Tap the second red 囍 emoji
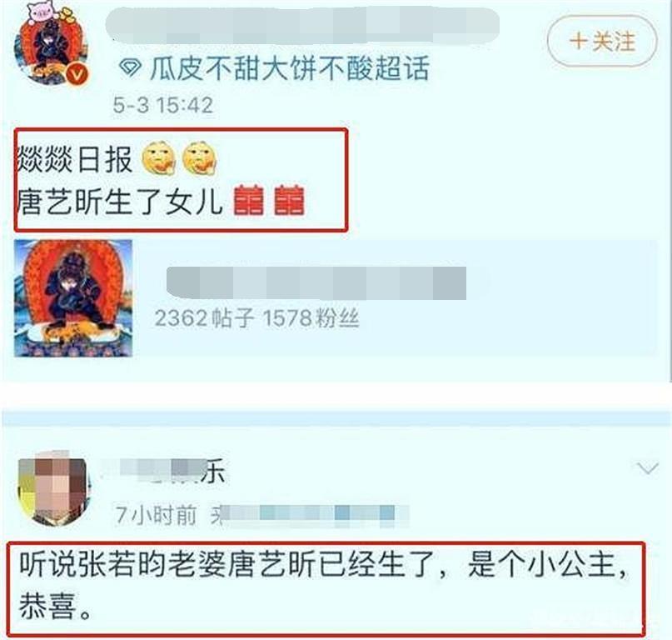The image size is (672, 640). 289,200
